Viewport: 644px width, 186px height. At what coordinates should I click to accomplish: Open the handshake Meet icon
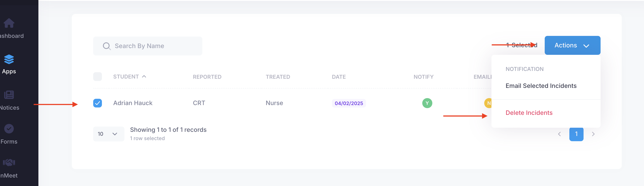pos(9,163)
